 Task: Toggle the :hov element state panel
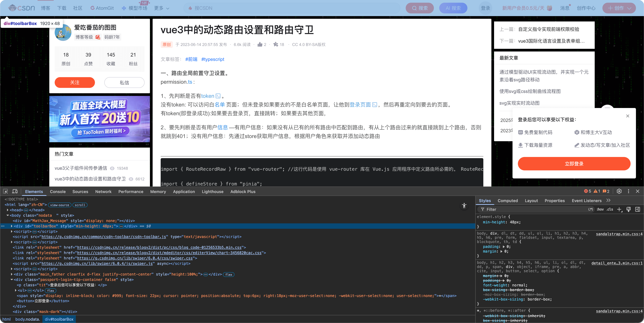pos(600,209)
